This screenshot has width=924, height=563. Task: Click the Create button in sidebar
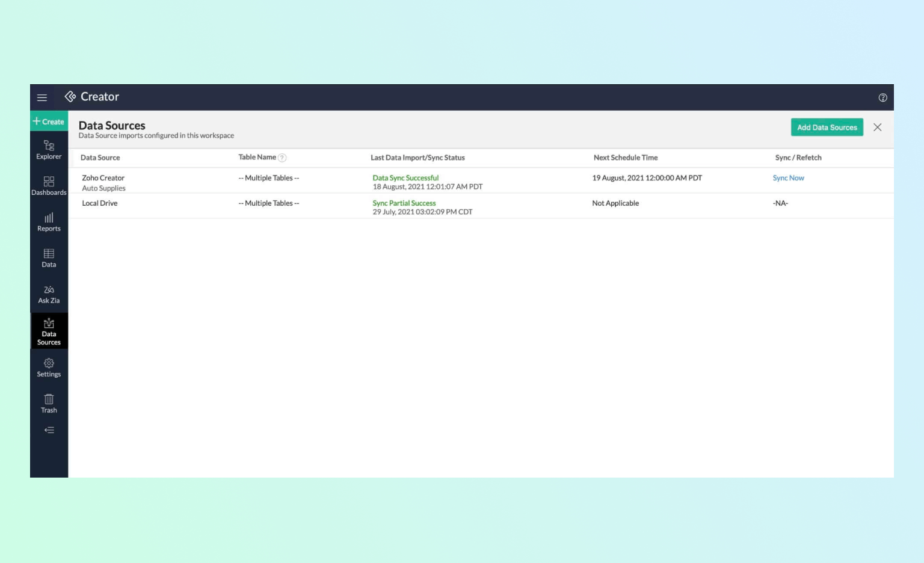[x=49, y=122]
